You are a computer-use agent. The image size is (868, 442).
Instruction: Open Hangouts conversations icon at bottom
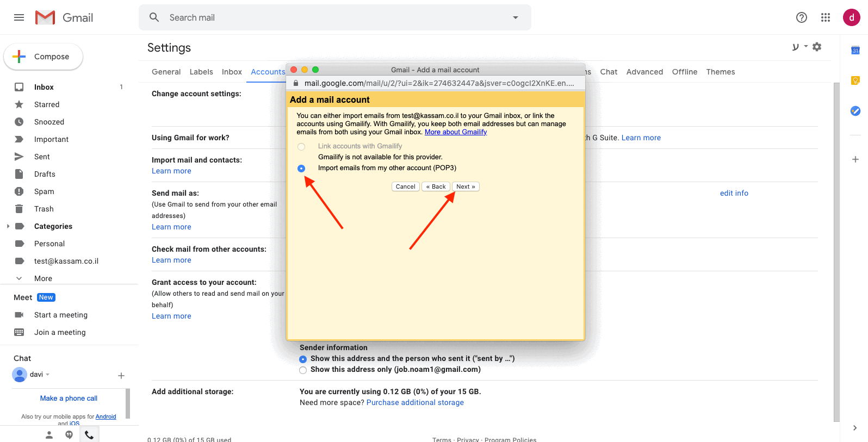(69, 435)
